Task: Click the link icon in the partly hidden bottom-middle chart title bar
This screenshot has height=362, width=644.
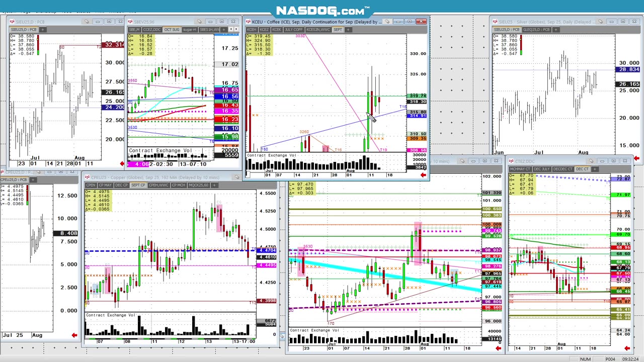Action: click(x=462, y=161)
